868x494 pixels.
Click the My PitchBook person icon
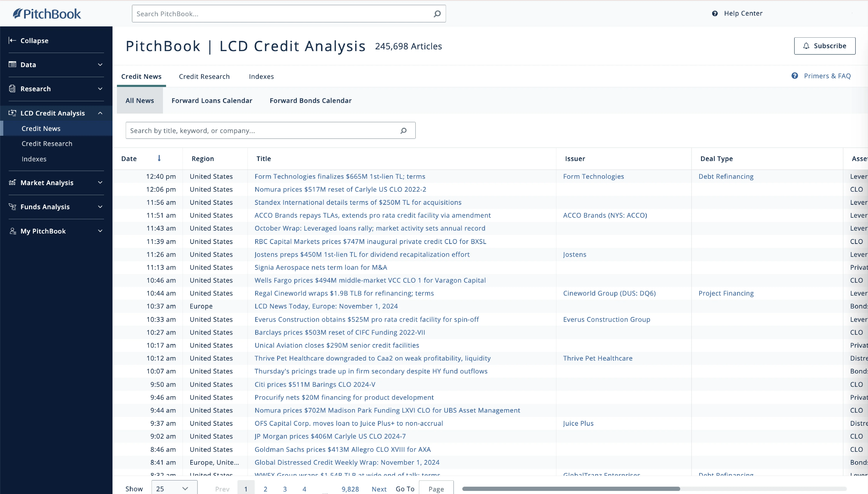pos(13,231)
